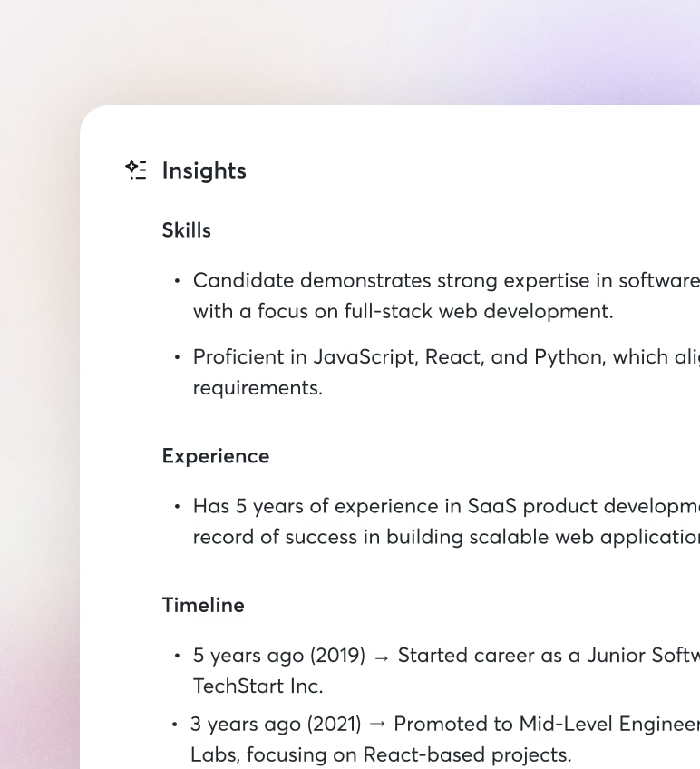The width and height of the screenshot is (700, 769).
Task: Click the 'Has 5 years of experience' line
Action: 444,506
